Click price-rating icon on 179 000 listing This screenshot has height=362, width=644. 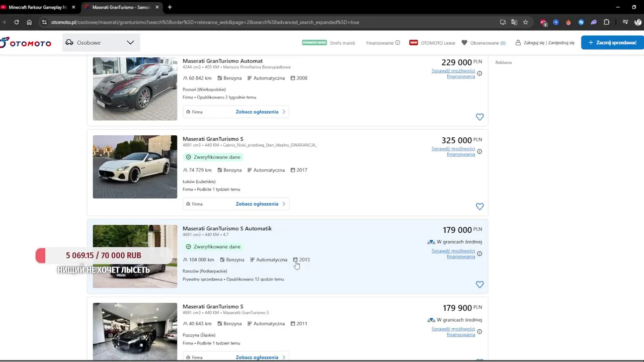click(431, 242)
